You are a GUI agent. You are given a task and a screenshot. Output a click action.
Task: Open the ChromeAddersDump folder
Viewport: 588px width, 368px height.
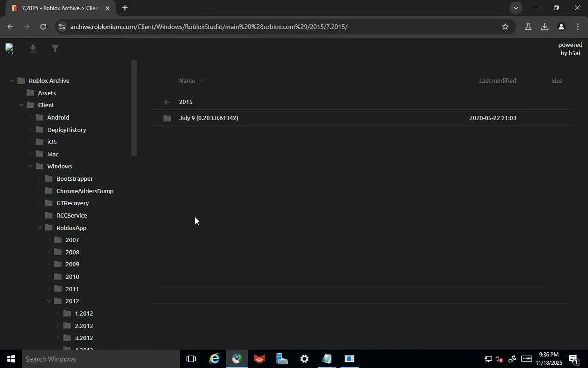point(85,191)
